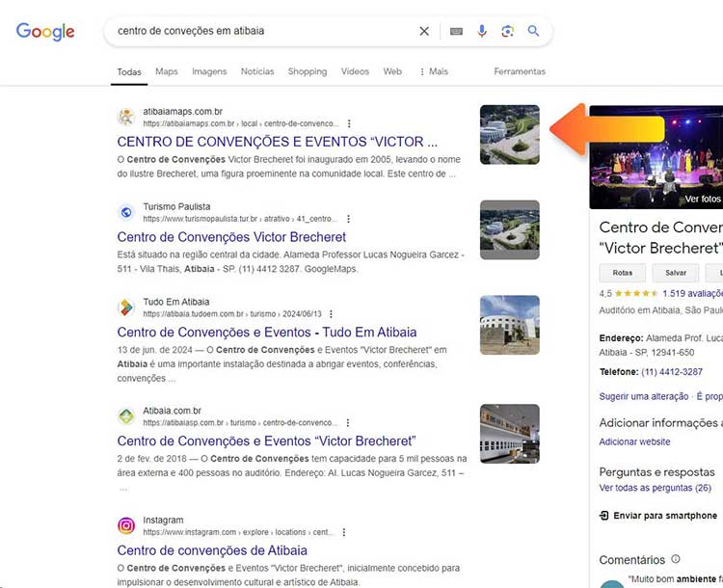This screenshot has height=588, width=723.
Task: Click the magnifying glass search icon
Action: pyautogui.click(x=533, y=31)
